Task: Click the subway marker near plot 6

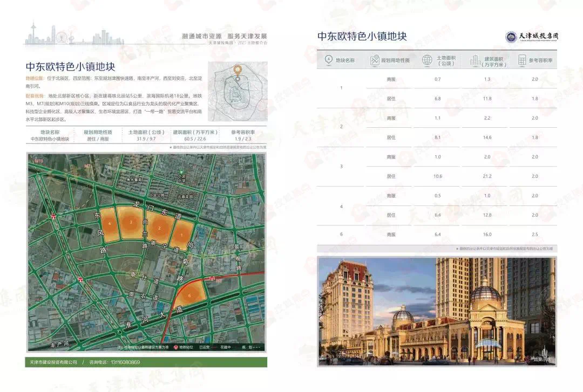Action: click(212, 280)
